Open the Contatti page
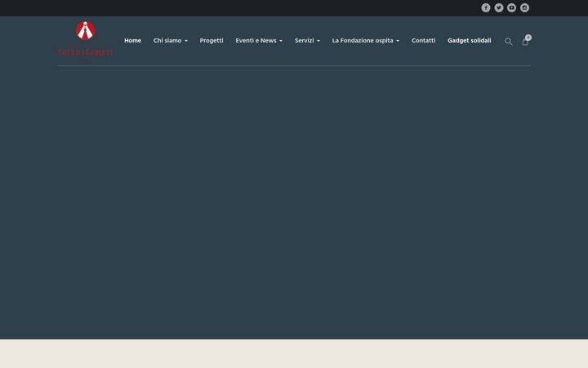Screen dimensions: 588x368 click(423, 41)
